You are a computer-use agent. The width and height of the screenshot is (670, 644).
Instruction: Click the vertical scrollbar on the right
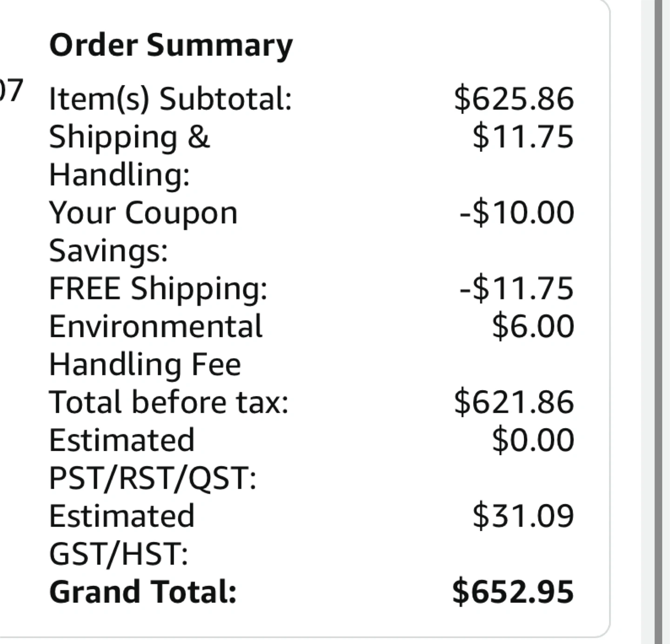pyautogui.click(x=658, y=322)
